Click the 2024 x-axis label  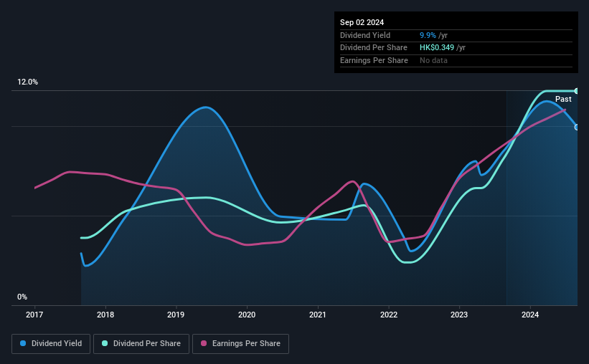(x=530, y=315)
